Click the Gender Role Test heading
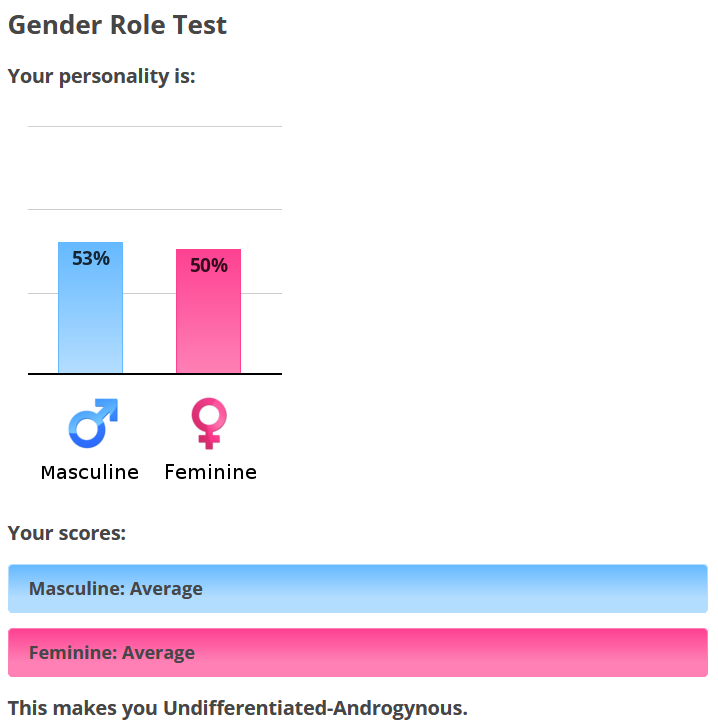The height and width of the screenshot is (724, 718). point(117,25)
